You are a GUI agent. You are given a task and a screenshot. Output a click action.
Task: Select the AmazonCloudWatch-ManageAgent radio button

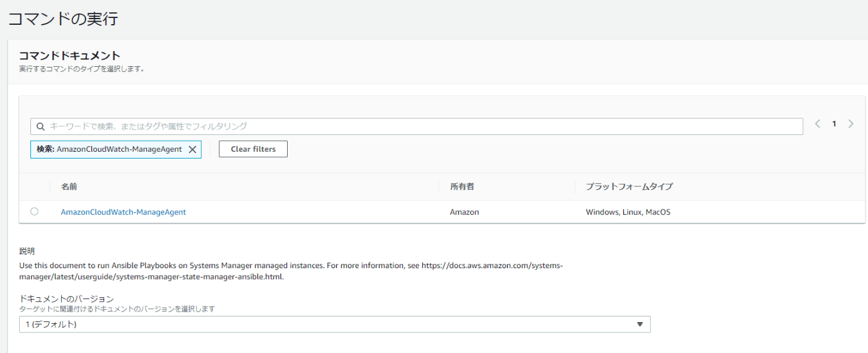pos(34,211)
